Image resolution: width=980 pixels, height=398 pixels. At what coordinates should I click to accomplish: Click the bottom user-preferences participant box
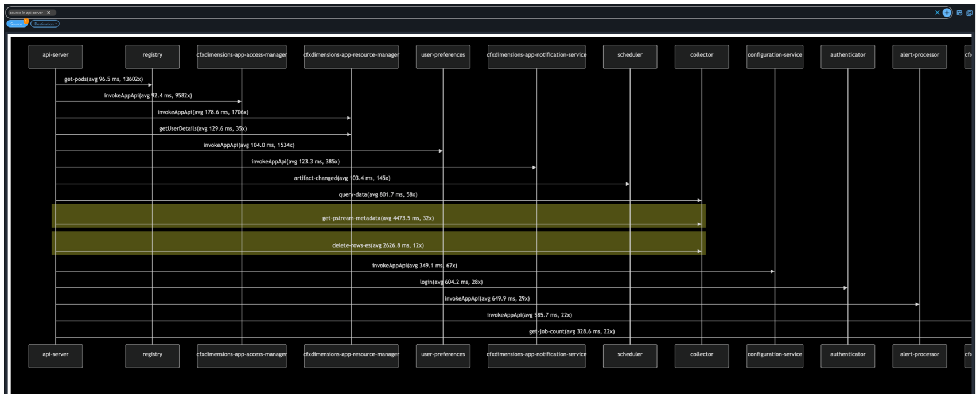click(442, 356)
